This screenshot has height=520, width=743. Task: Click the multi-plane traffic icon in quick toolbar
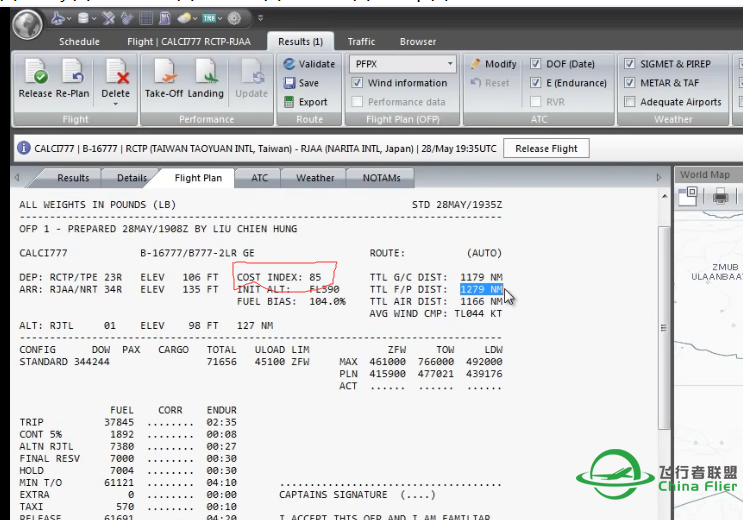(x=127, y=18)
